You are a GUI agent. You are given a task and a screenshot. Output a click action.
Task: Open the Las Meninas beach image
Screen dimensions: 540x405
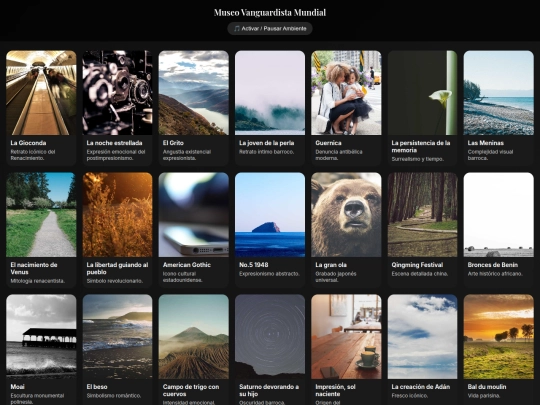(x=499, y=93)
